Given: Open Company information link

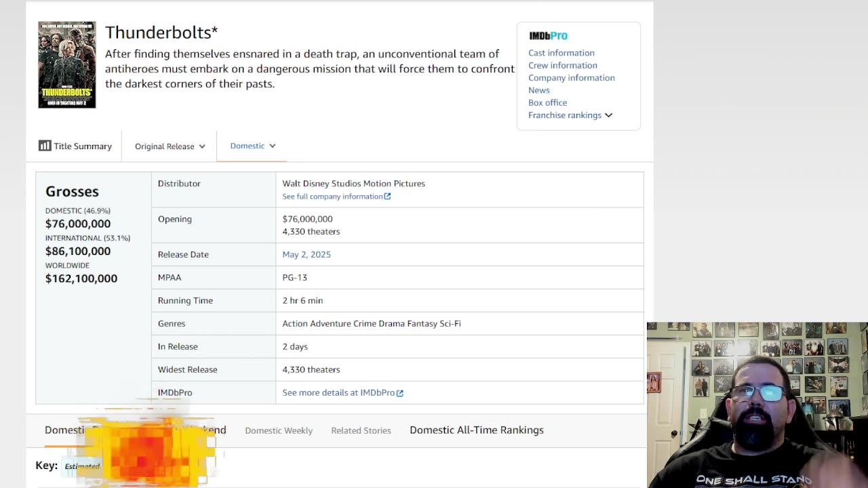Looking at the screenshot, I should point(572,78).
